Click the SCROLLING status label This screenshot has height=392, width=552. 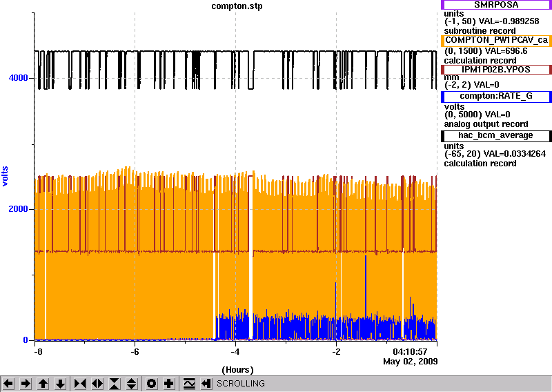coord(241,383)
